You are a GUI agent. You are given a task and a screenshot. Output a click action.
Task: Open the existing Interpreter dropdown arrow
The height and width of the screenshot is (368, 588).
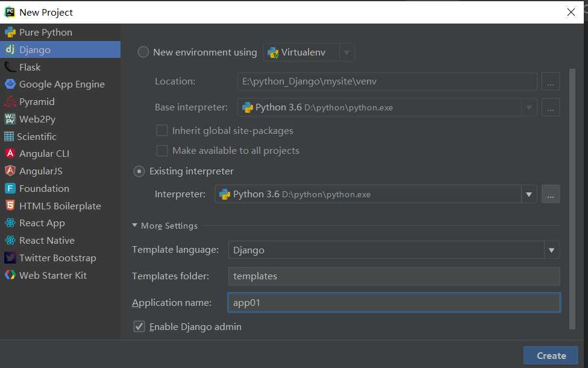(x=529, y=194)
